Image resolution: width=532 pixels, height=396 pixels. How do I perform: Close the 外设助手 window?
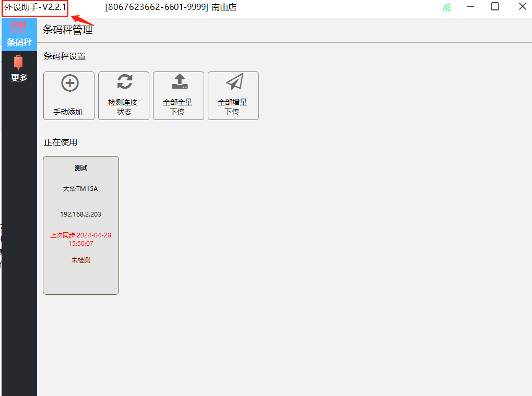point(523,6)
